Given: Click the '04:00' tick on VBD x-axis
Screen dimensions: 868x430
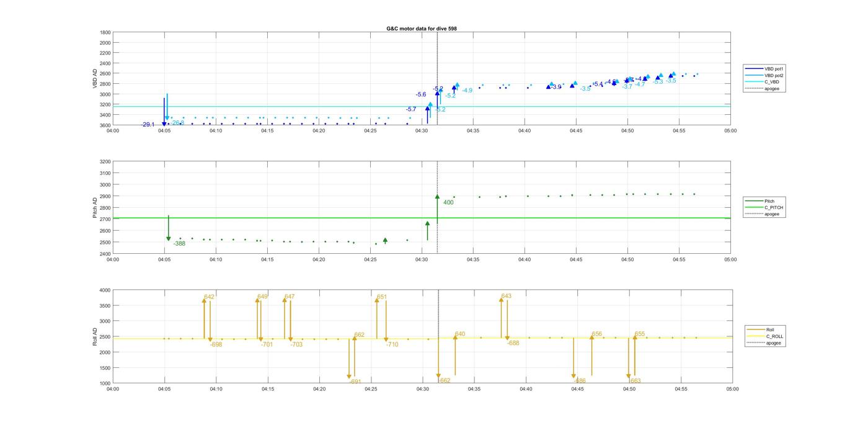Looking at the screenshot, I should tap(113, 131).
